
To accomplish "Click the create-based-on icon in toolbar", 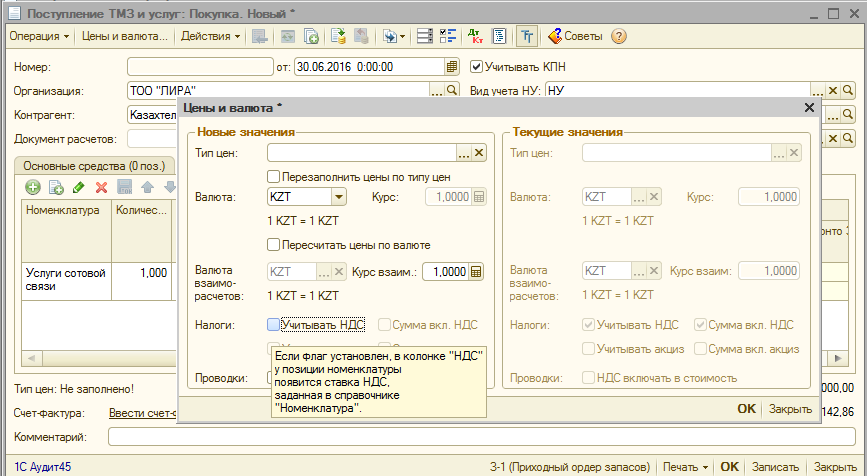I will [390, 36].
